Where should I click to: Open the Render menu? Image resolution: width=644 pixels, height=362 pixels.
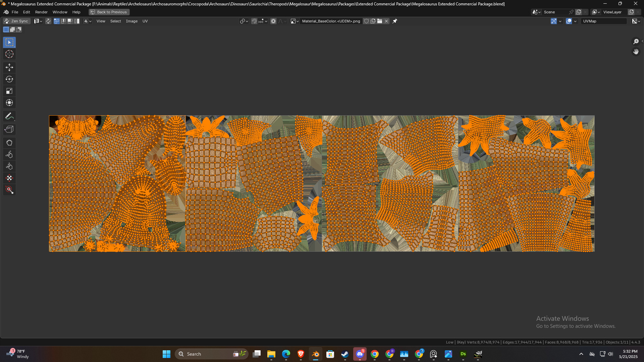41,12
